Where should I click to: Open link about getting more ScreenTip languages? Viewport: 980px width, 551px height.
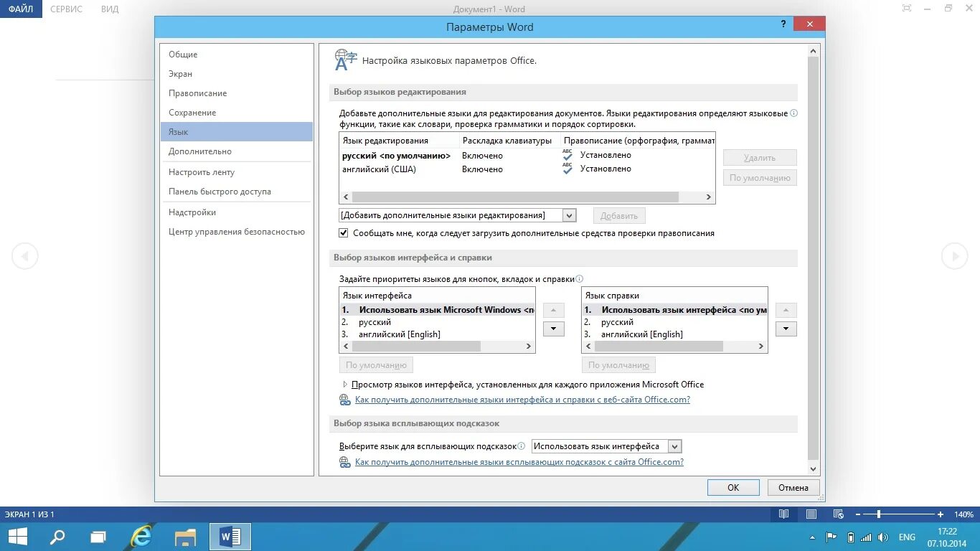click(519, 462)
